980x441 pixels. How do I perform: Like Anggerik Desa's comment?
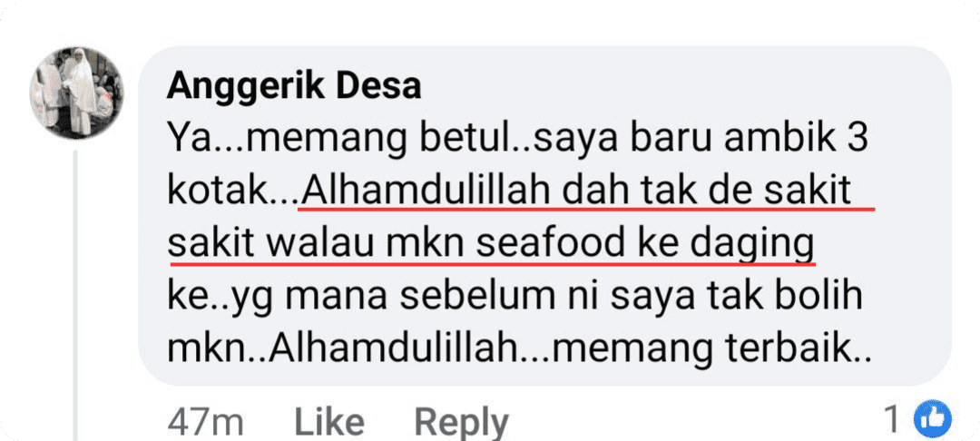329,422
